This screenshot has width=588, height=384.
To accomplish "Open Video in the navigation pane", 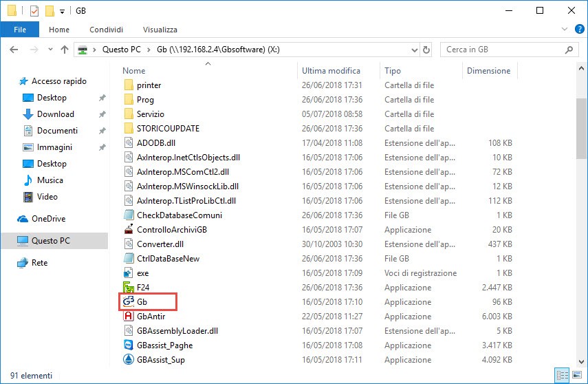I will tap(47, 197).
